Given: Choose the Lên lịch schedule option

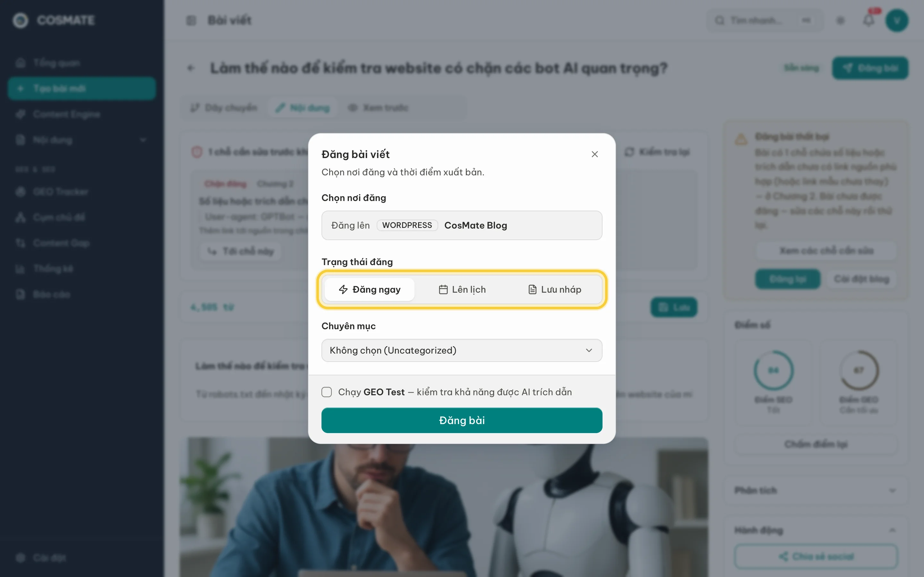Looking at the screenshot, I should click(x=462, y=289).
